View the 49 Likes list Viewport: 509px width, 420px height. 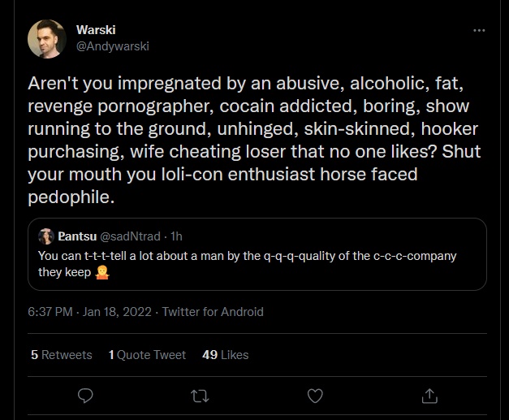coord(226,355)
